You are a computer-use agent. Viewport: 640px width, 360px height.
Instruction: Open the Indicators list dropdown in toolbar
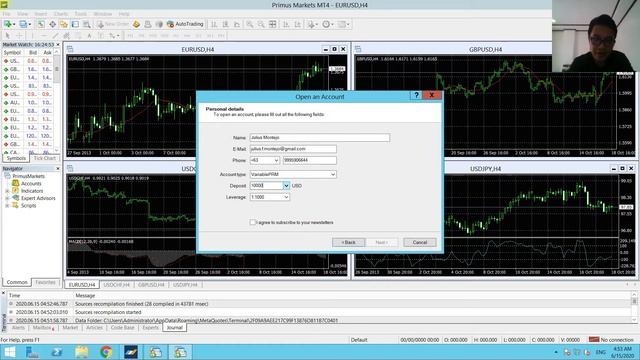312,24
